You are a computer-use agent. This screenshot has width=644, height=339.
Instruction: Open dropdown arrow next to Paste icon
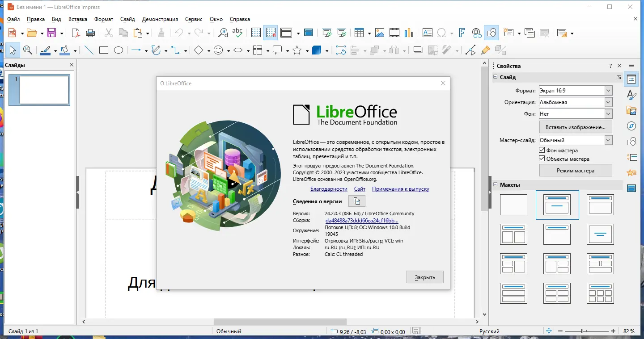click(148, 33)
